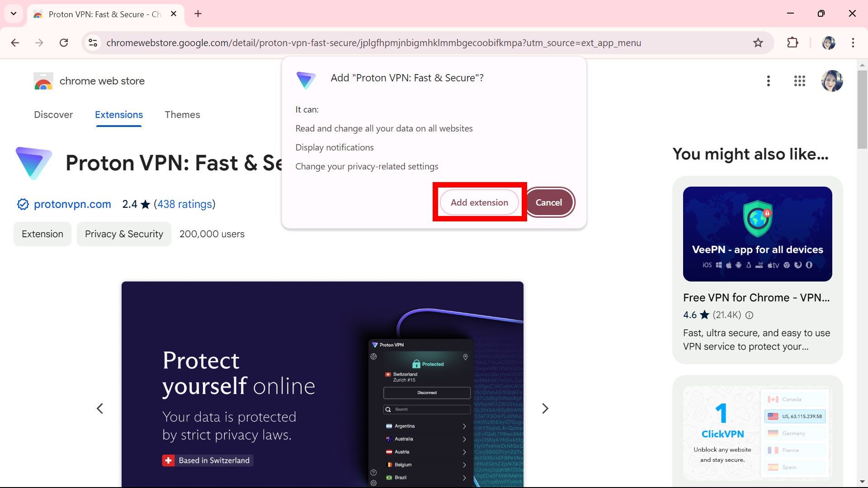Click Add extension to confirm installation

tap(479, 202)
